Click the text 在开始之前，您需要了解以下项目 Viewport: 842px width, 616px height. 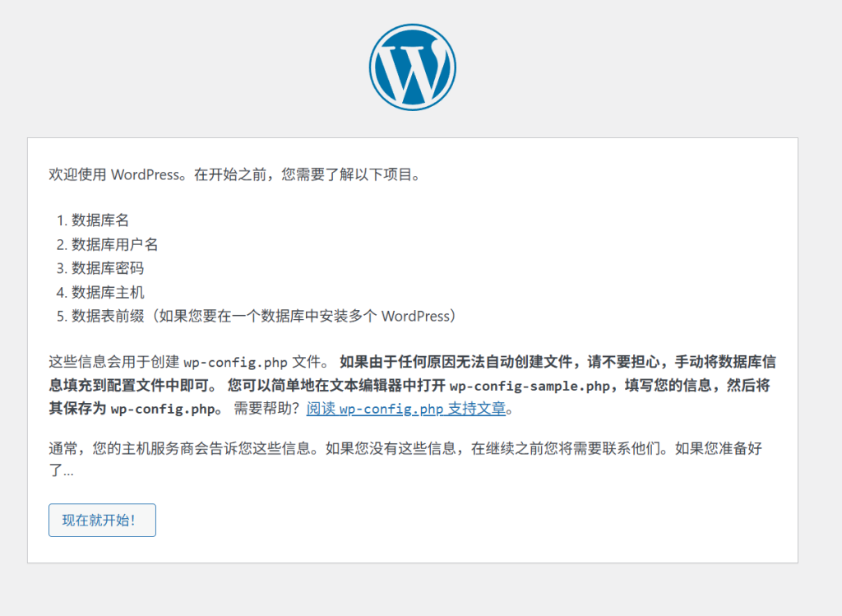[308, 174]
